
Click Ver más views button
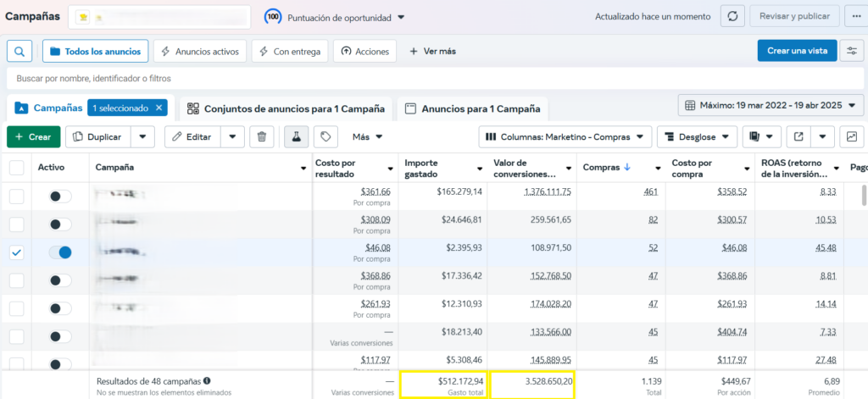[x=433, y=52]
